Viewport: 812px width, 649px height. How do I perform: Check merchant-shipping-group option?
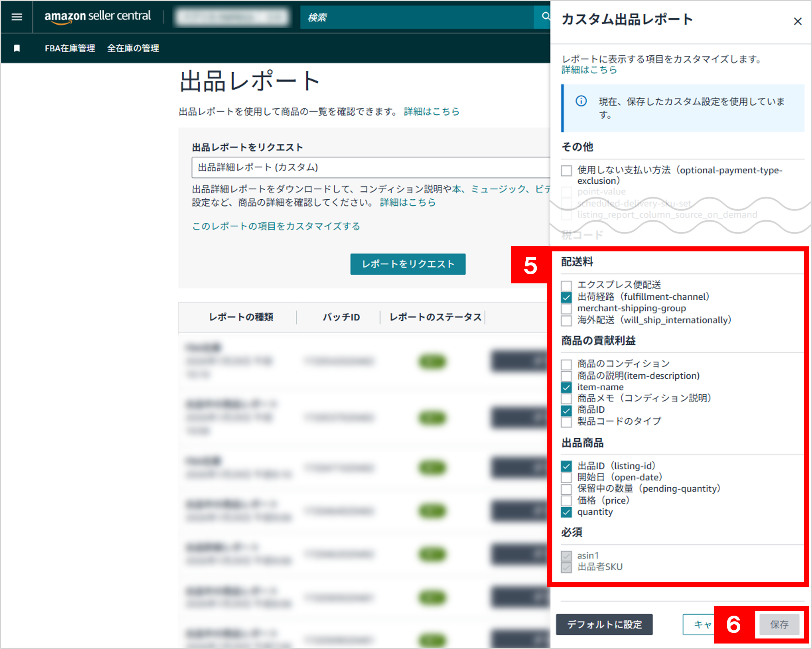566,309
